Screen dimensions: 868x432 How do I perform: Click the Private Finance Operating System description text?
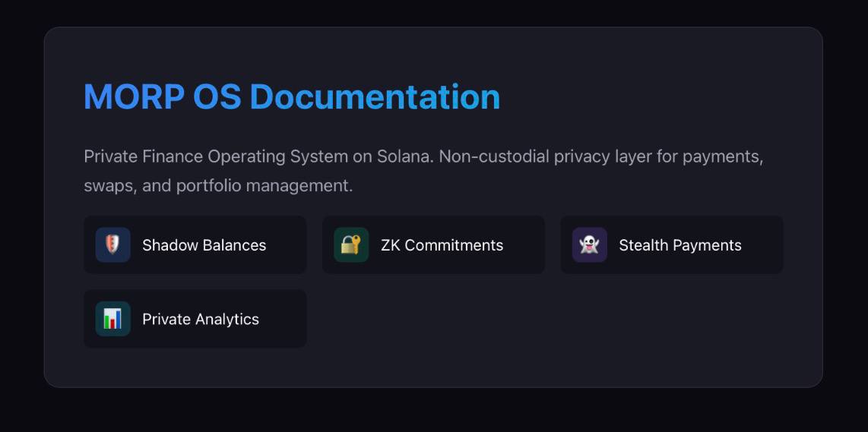pos(423,171)
